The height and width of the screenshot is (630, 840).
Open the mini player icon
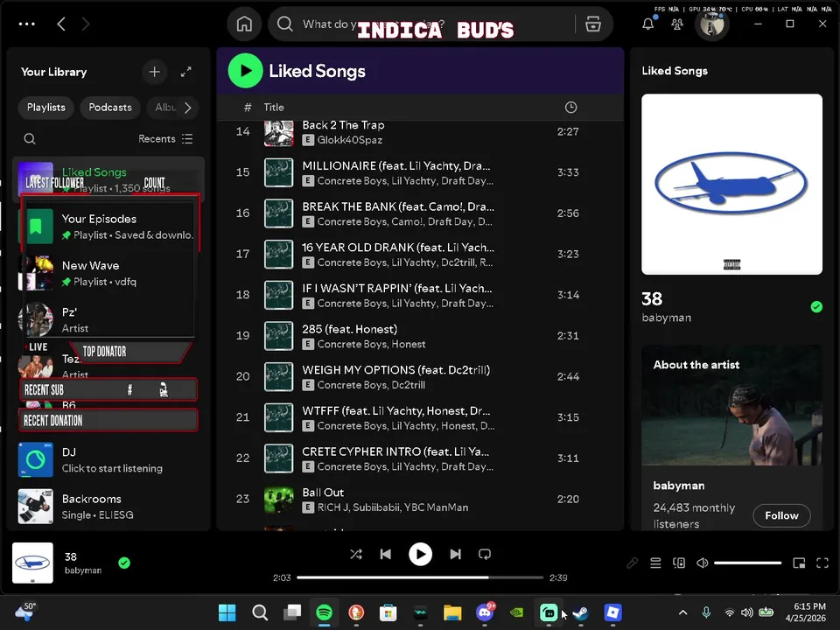(x=799, y=563)
